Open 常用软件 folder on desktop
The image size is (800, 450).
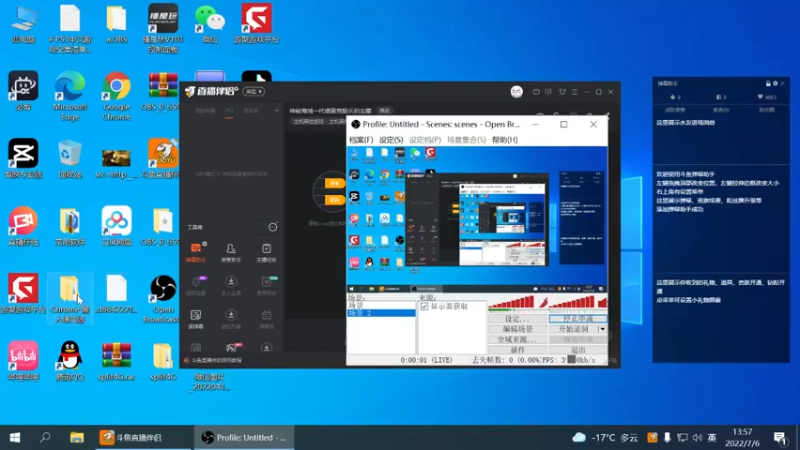pyautogui.click(x=70, y=227)
